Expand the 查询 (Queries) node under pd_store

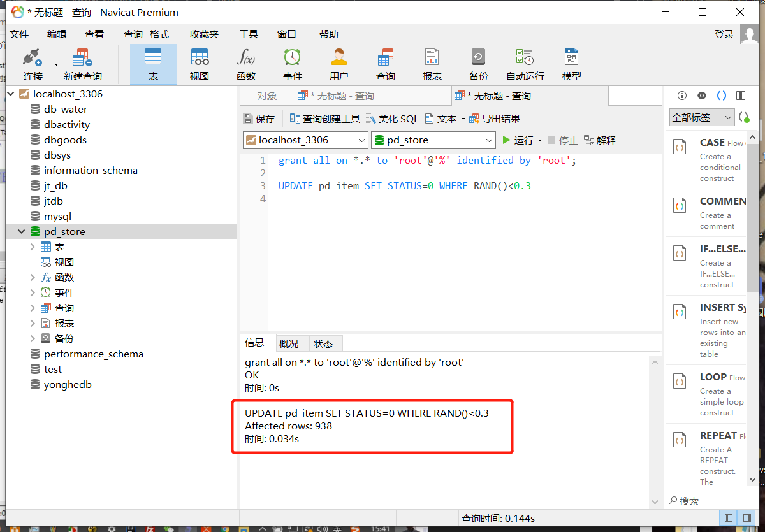[33, 308]
